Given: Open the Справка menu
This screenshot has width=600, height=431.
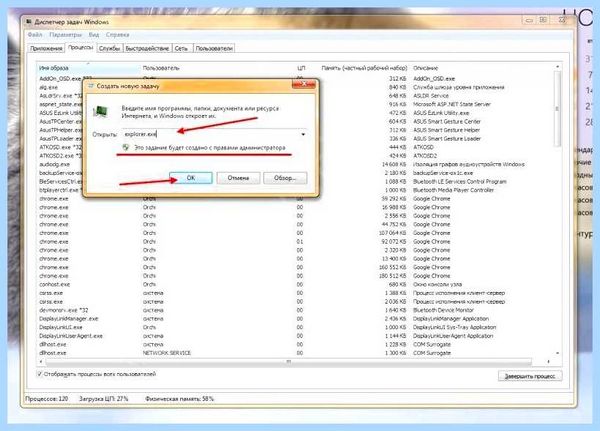Looking at the screenshot, I should (117, 35).
